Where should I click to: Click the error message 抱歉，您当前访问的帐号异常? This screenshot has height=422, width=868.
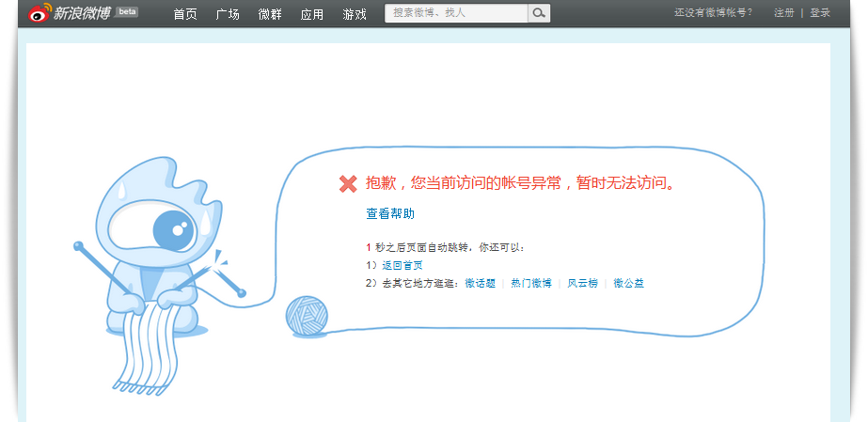522,183
